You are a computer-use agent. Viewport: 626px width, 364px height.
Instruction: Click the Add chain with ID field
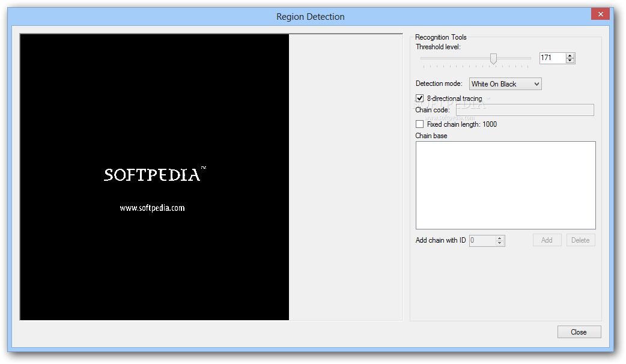pos(482,240)
